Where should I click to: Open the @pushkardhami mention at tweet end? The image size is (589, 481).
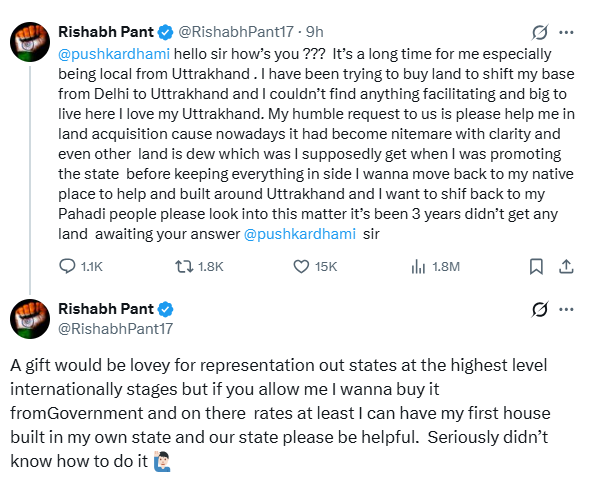click(299, 234)
